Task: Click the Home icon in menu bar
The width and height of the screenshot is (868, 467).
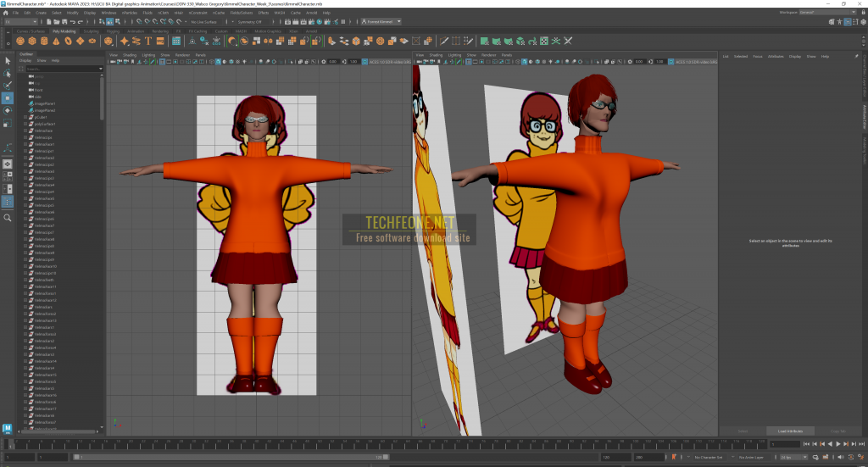Action: (6, 13)
